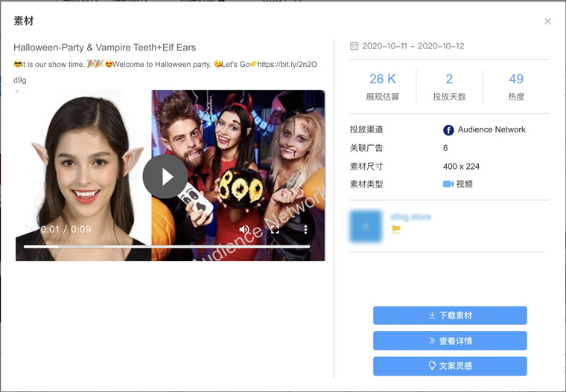Screen dimensions: 566x392
Task: Click the shopping cart icon under the store name
Action: pyautogui.click(x=395, y=231)
